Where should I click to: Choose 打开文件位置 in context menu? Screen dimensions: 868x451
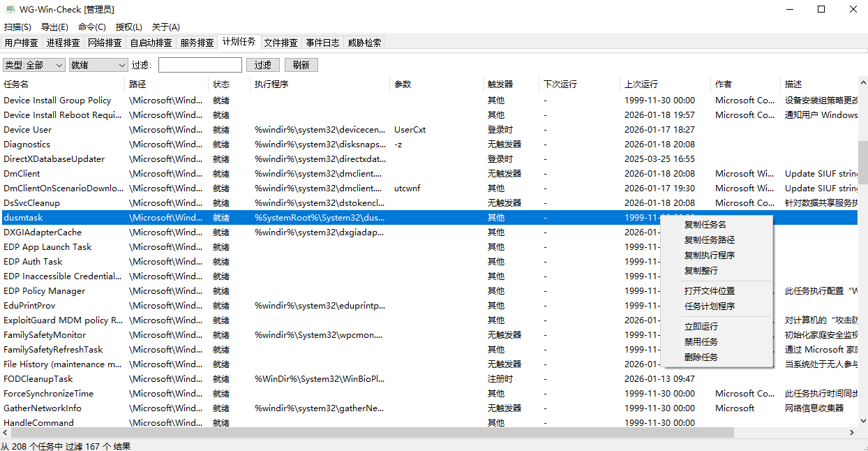[x=709, y=291]
